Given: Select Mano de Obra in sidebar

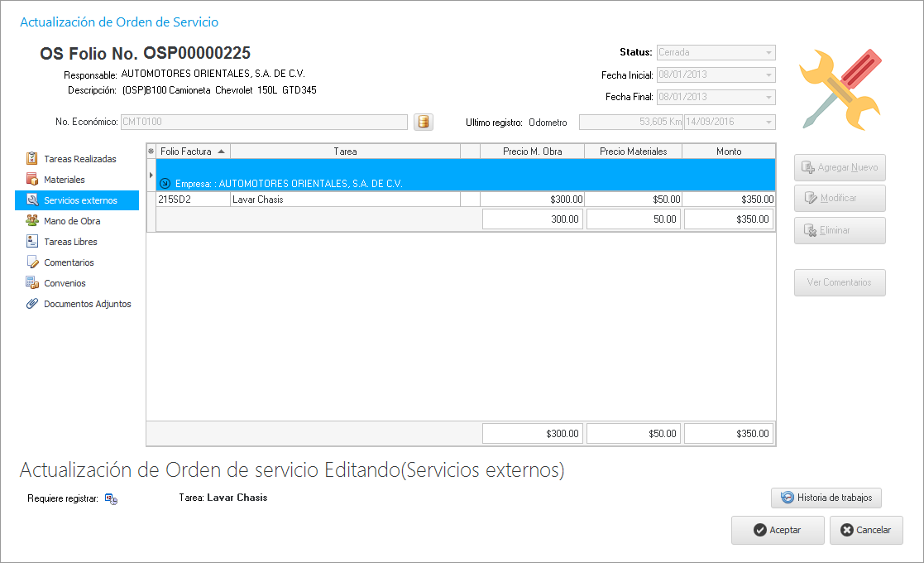Looking at the screenshot, I should click(x=72, y=221).
